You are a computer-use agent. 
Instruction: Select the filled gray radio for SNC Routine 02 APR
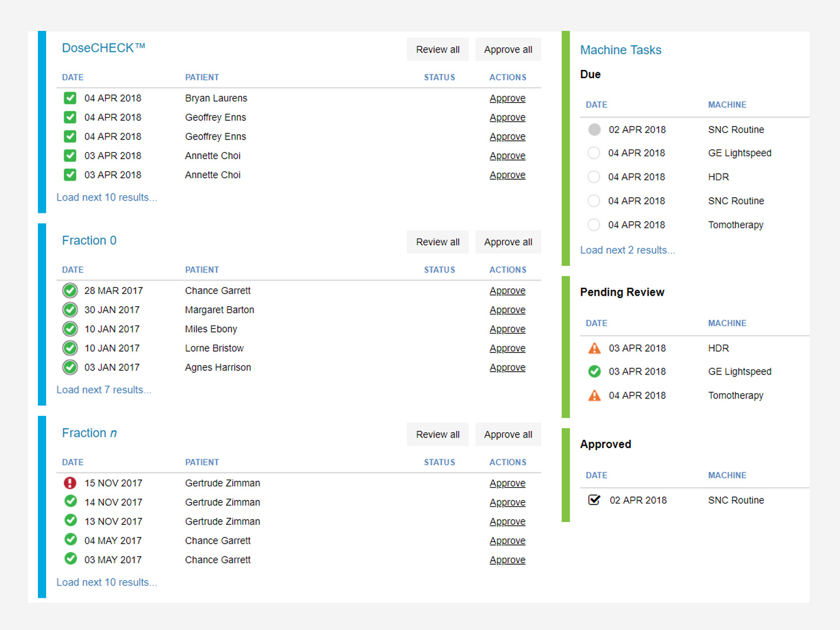point(594,129)
